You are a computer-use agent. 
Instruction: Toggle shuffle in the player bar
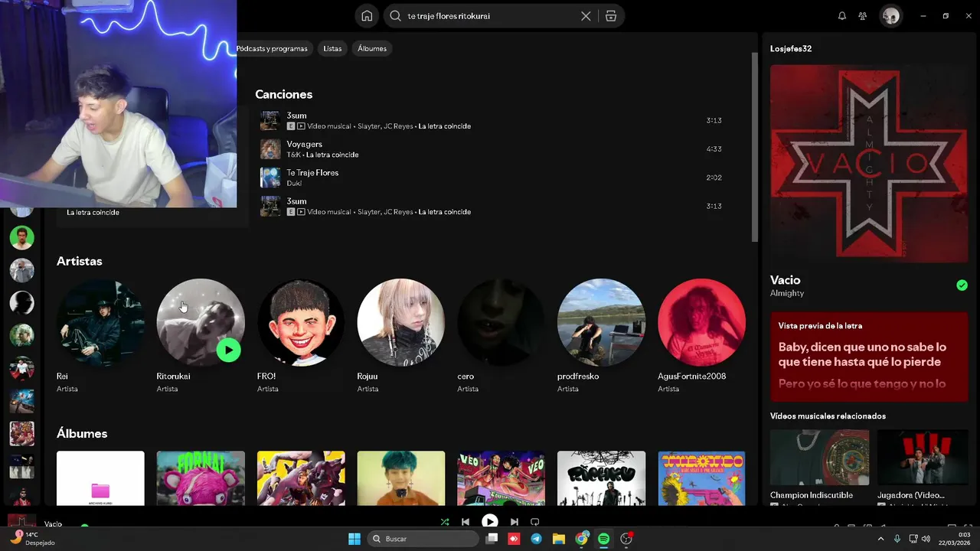click(x=445, y=522)
